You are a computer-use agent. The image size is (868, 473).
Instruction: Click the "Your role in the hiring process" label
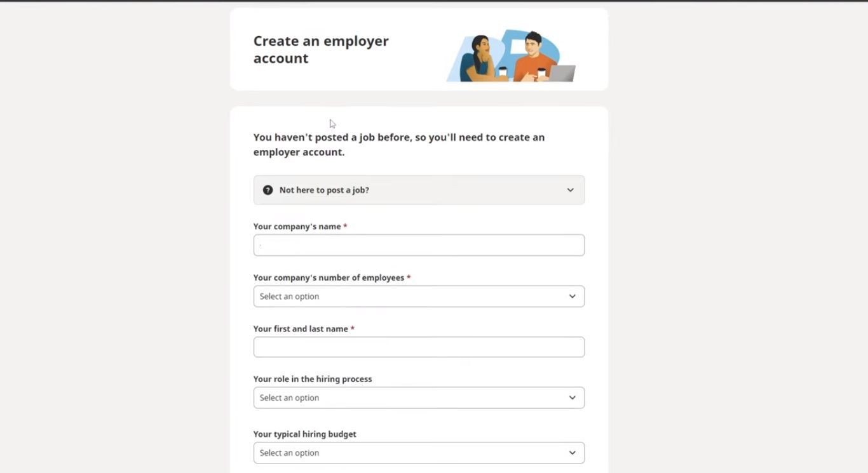[x=313, y=378]
